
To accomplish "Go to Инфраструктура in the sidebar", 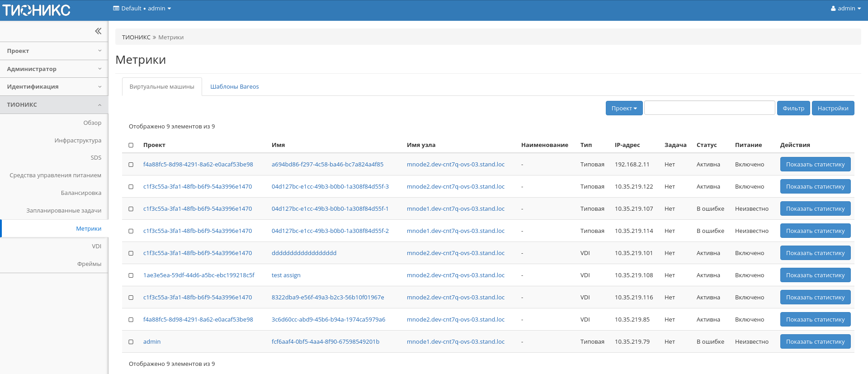I will [78, 140].
